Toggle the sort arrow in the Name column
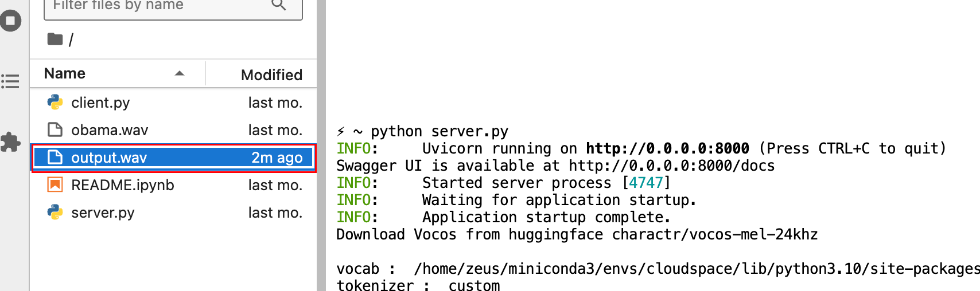This screenshot has height=291, width=980. pyautogui.click(x=180, y=73)
